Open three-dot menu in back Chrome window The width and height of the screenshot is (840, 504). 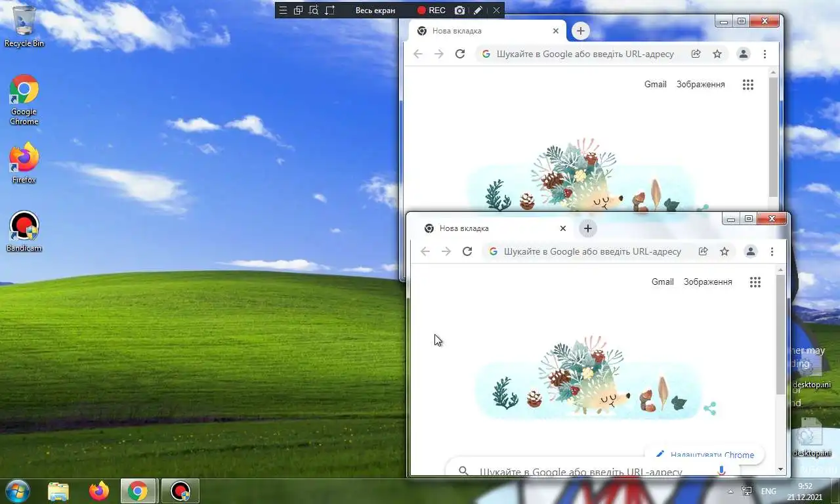pos(765,54)
